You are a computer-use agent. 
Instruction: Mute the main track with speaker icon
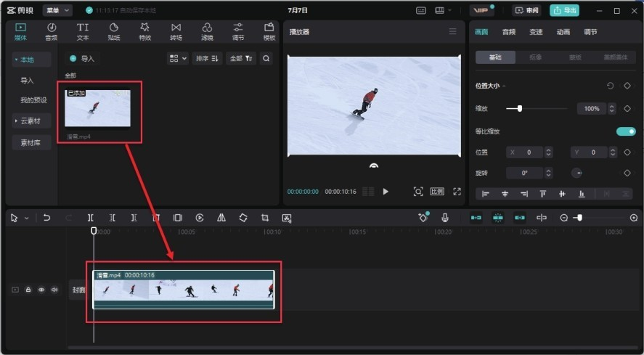click(x=54, y=290)
